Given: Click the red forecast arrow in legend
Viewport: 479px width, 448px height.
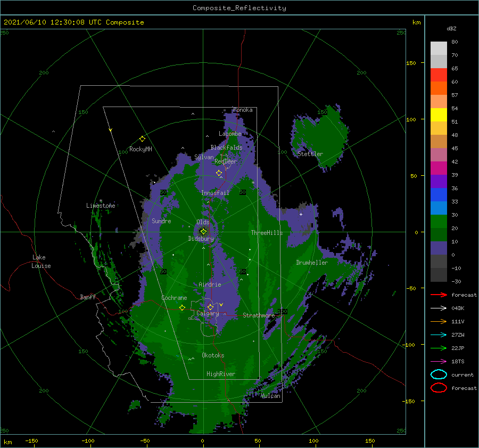Looking at the screenshot, I should (439, 295).
